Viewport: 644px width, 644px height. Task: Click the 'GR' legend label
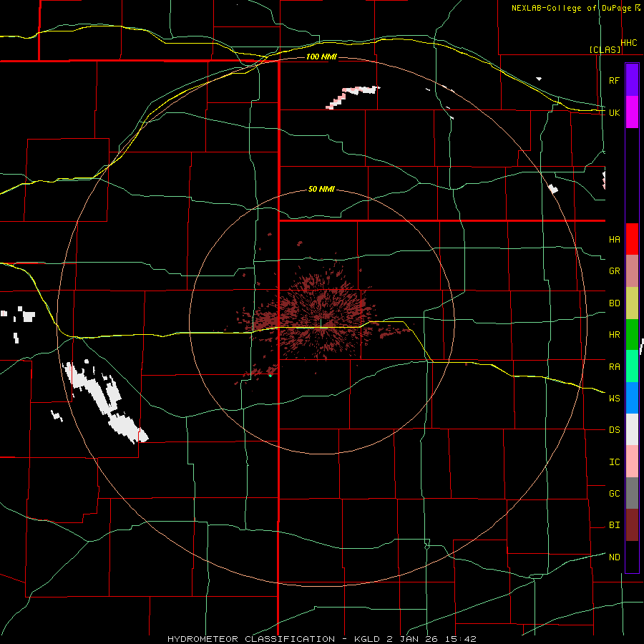614,271
